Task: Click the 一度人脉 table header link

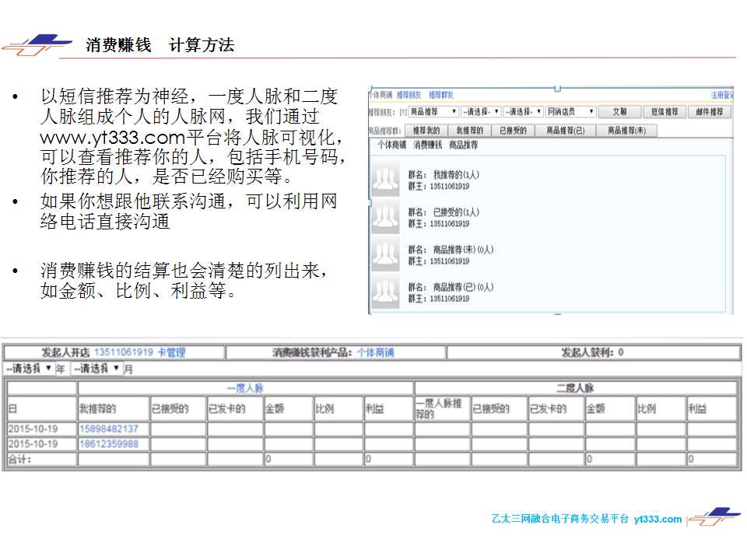Action: coord(245,388)
